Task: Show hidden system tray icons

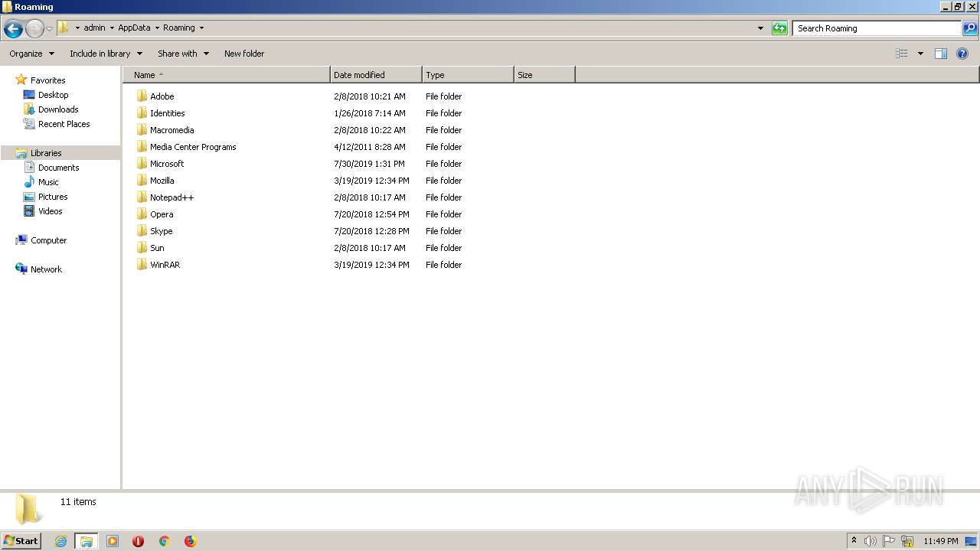Action: 854,541
